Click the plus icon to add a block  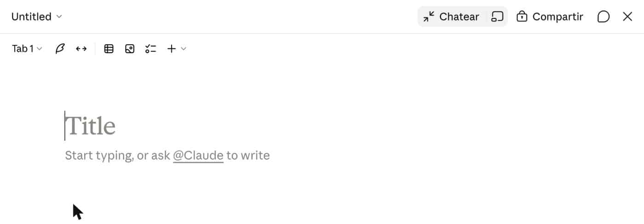172,49
